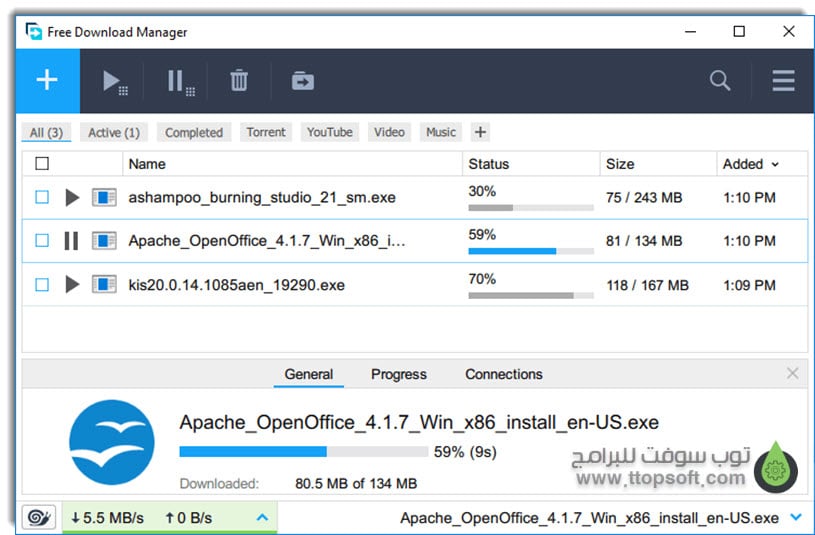
Task: Filter downloads by Video
Action: [x=389, y=132]
